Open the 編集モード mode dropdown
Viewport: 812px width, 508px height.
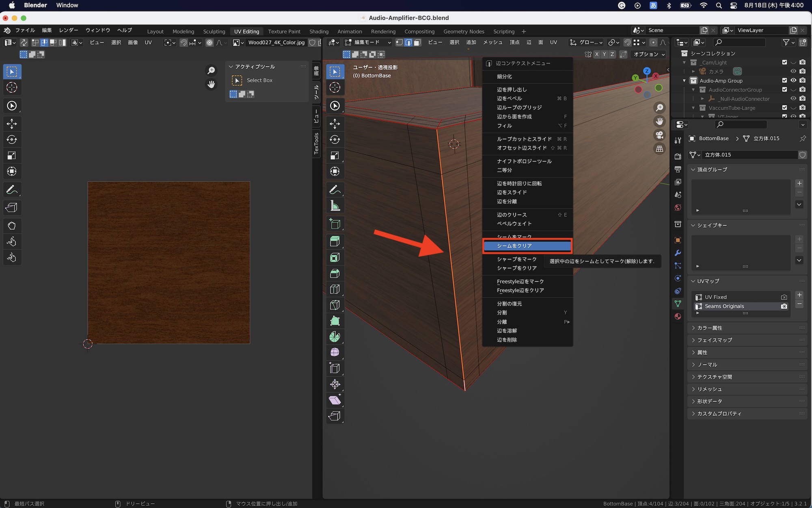(368, 42)
